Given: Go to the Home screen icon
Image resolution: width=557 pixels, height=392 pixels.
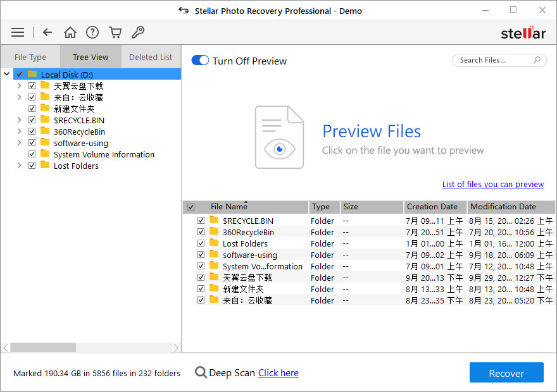Looking at the screenshot, I should 70,32.
